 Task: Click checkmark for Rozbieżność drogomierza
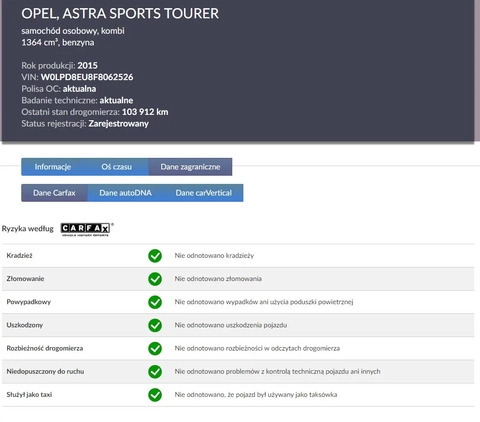click(155, 348)
